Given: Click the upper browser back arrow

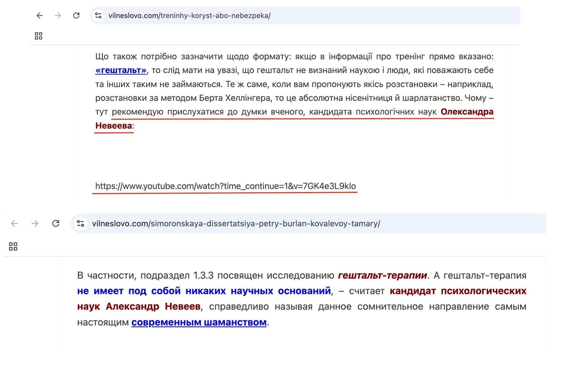Looking at the screenshot, I should (x=40, y=15).
